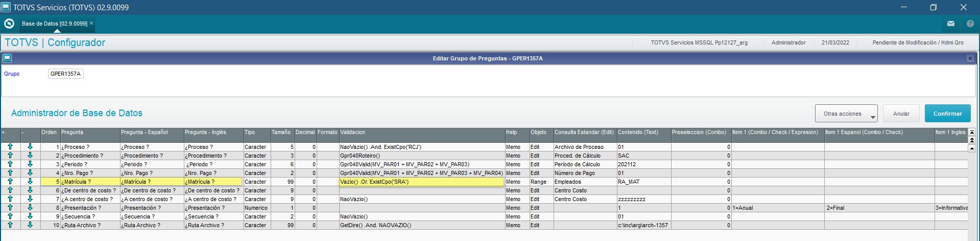Image resolution: width=980 pixels, height=241 pixels.
Task: Select the validation cell Vazio() .Or. ExistCpo('SRA')
Action: pos(422,182)
